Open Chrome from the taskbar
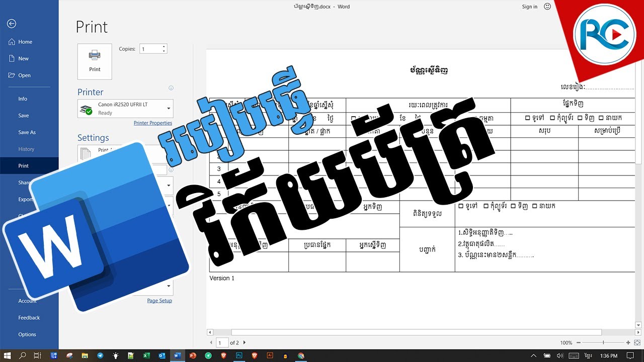 [301, 355]
